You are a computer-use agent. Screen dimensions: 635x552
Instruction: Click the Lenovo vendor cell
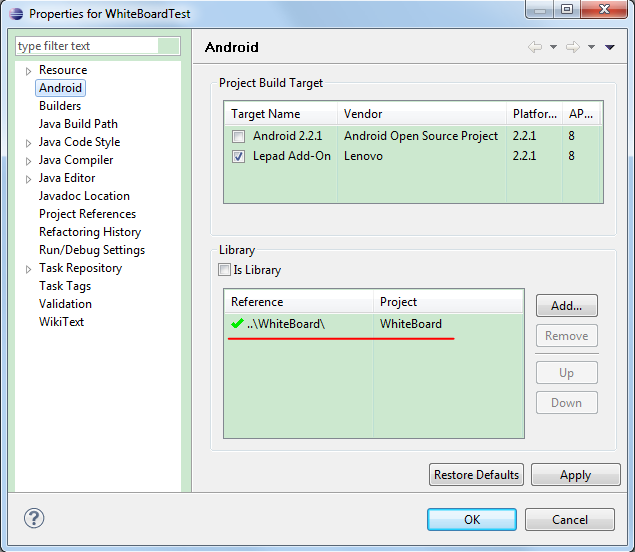click(x=363, y=156)
